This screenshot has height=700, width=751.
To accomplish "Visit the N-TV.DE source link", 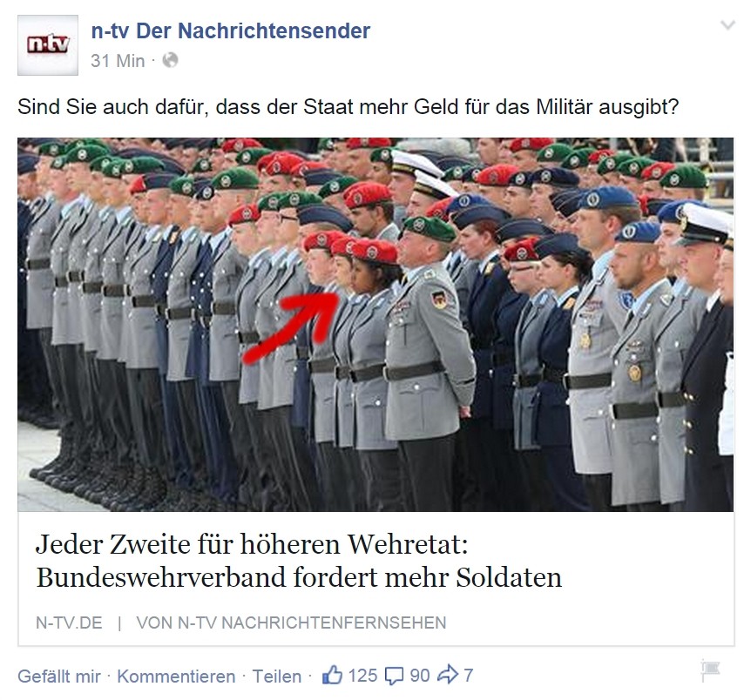I will (69, 623).
